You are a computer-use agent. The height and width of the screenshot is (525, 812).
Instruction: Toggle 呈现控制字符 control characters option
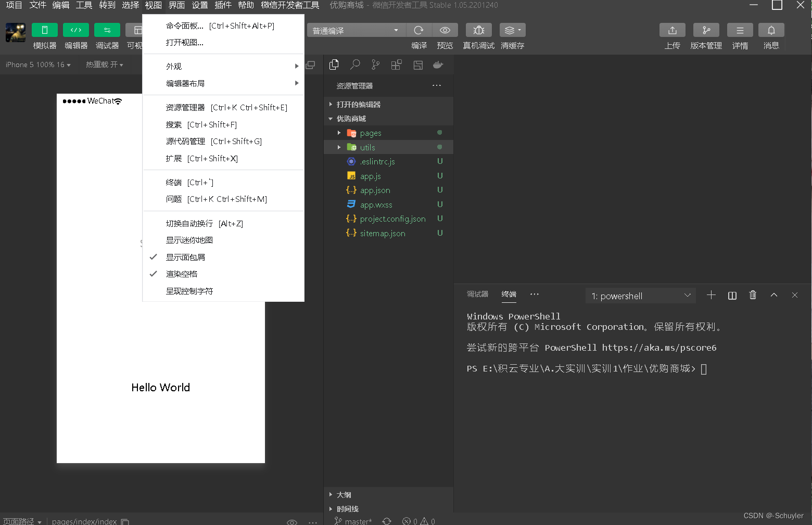(x=223, y=291)
